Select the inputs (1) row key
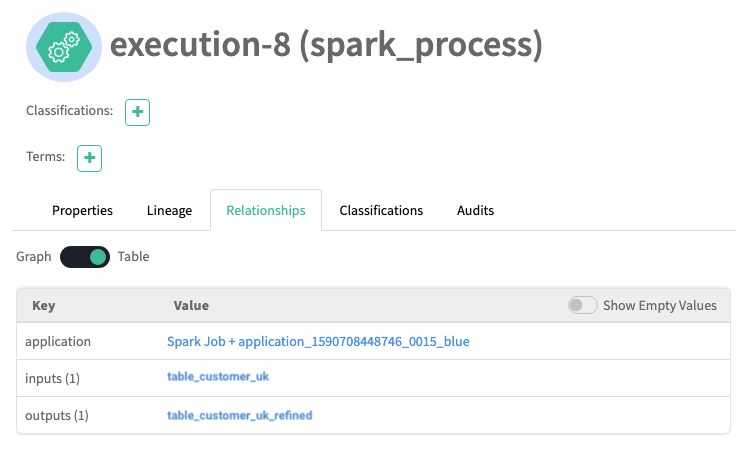This screenshot has width=744, height=451. point(56,378)
